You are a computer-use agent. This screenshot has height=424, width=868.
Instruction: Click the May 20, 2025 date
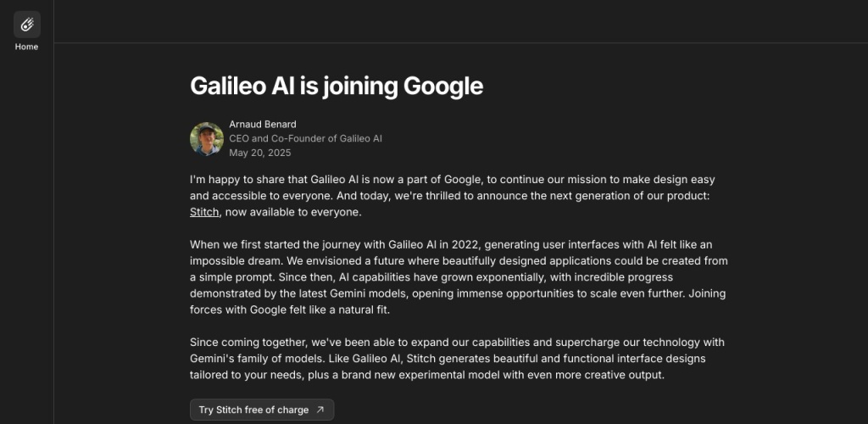(x=260, y=153)
